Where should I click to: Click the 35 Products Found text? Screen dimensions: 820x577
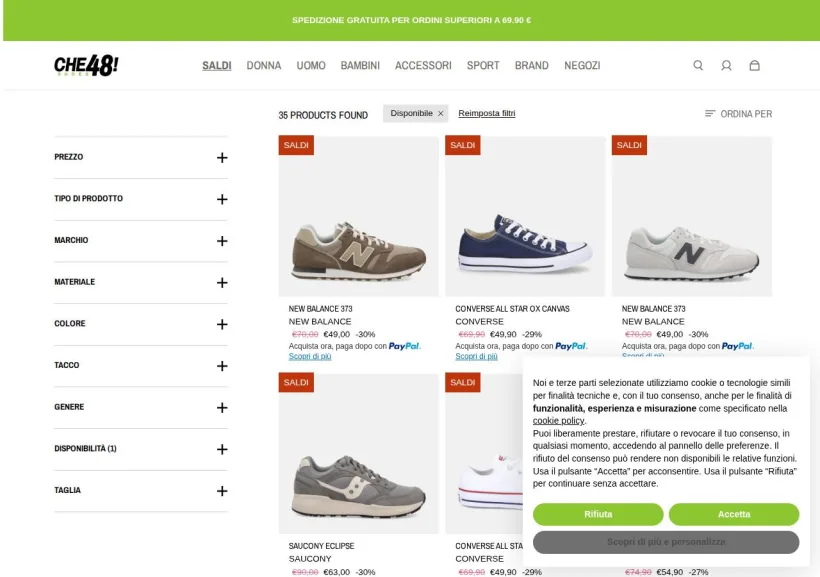click(323, 115)
